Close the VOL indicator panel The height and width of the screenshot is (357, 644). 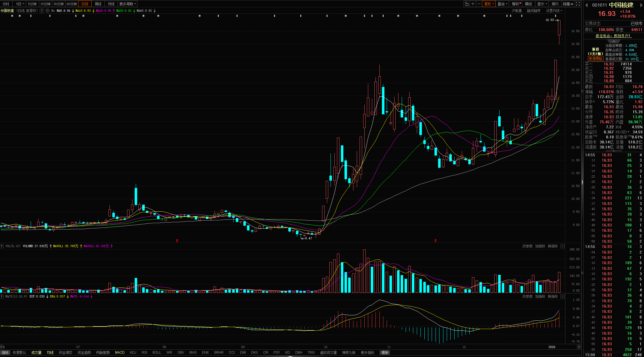[562, 246]
